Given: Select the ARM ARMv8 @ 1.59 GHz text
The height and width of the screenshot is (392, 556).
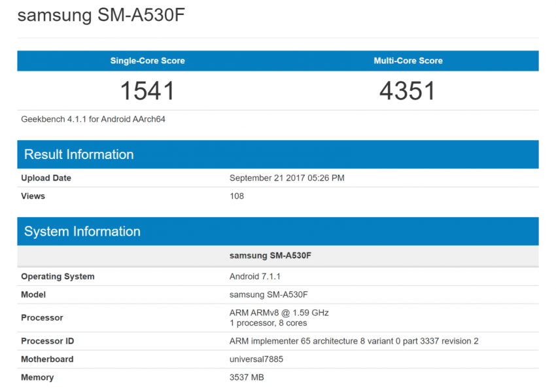Looking at the screenshot, I should [x=279, y=313].
